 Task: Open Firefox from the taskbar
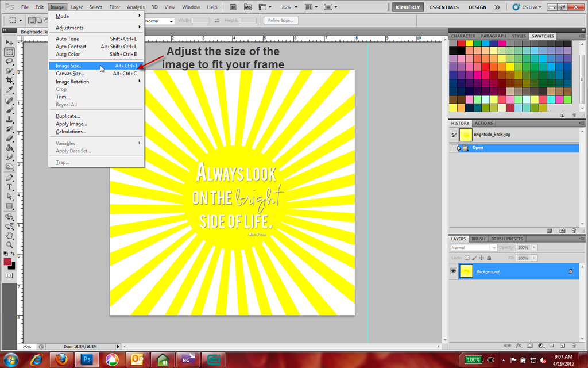(62, 361)
